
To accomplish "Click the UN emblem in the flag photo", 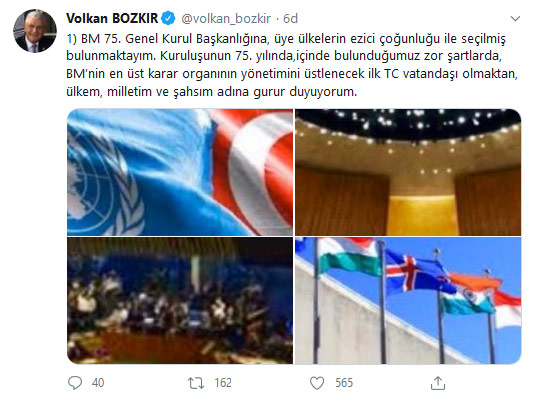I will point(106,181).
